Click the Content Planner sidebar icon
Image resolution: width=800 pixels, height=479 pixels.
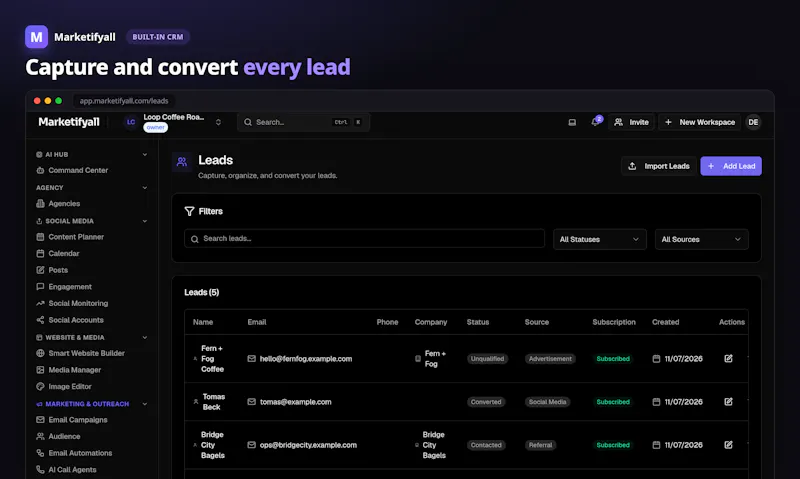pos(40,237)
